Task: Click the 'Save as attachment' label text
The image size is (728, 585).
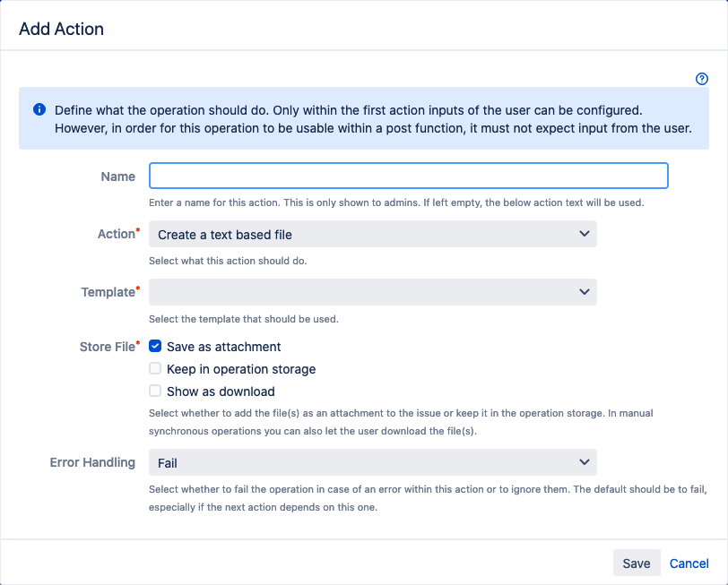Action: click(223, 347)
